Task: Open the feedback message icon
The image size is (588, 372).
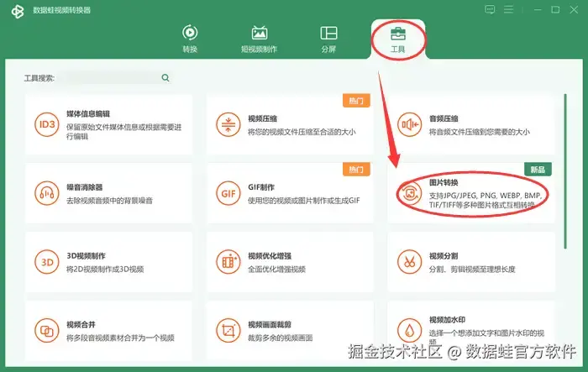Action: click(x=490, y=9)
